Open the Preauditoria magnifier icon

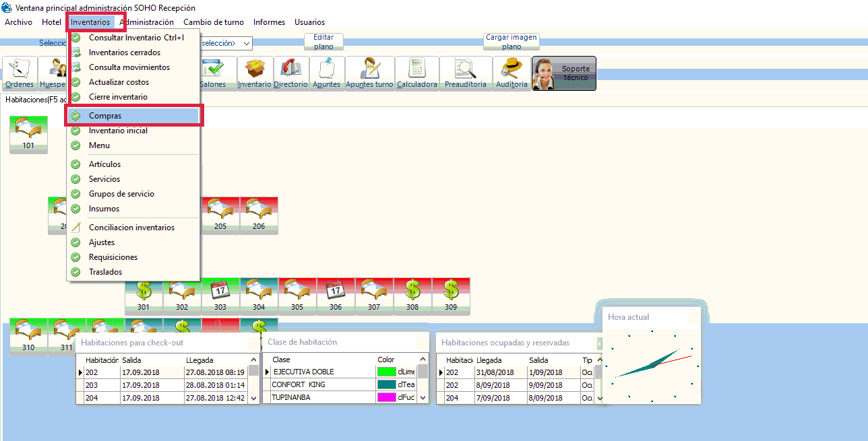[466, 73]
